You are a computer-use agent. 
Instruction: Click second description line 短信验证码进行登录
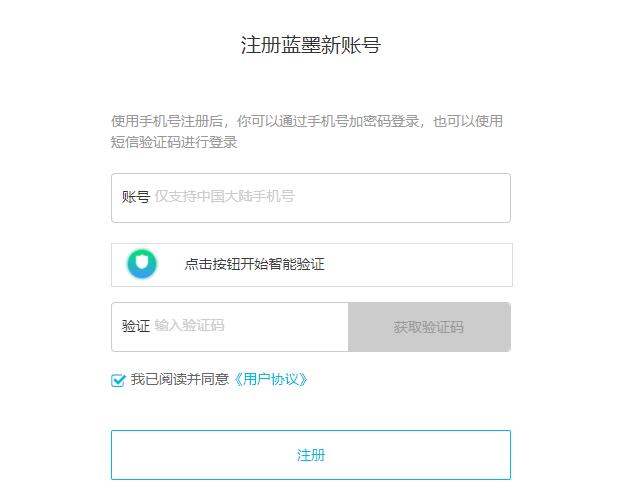(174, 142)
